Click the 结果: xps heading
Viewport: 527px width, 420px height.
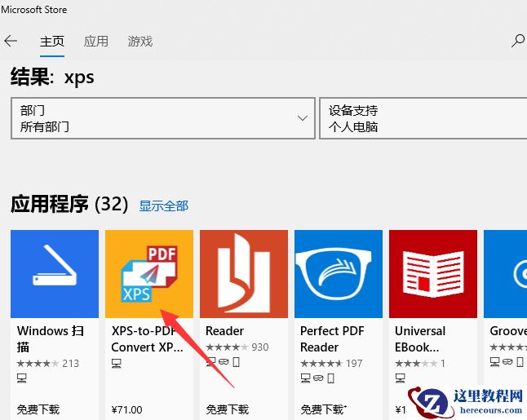point(52,77)
